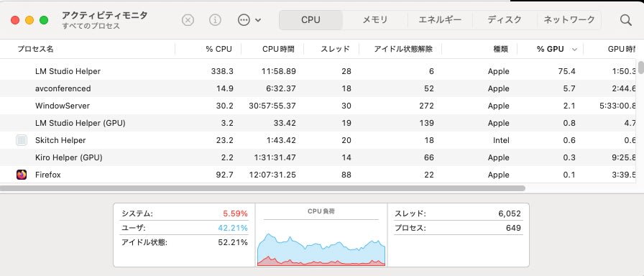Click the green zoom window button
This screenshot has width=644, height=276.
(x=44, y=20)
